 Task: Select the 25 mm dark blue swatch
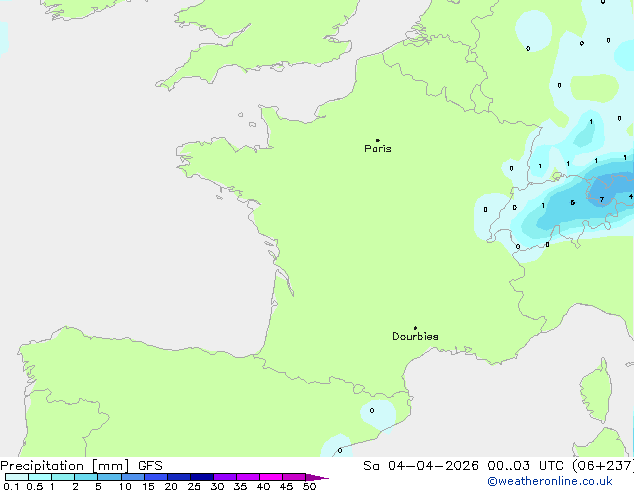(x=201, y=477)
